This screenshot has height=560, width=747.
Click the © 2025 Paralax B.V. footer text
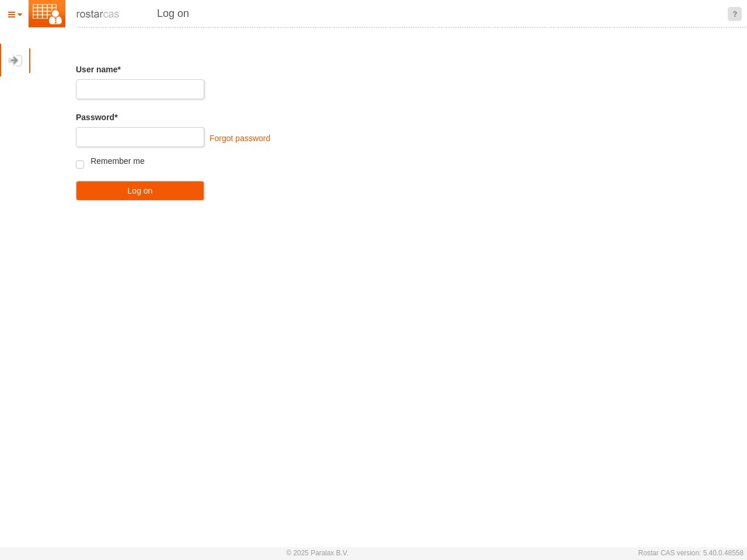click(x=317, y=553)
